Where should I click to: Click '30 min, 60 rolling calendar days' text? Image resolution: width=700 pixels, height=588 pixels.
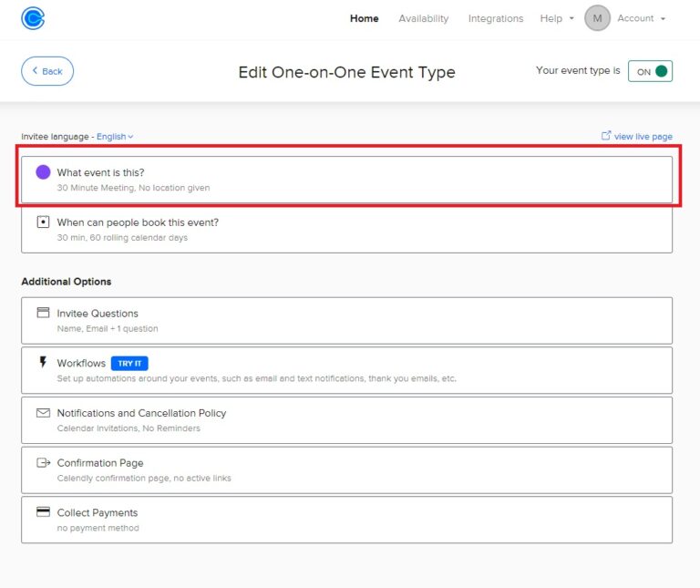tap(122, 238)
